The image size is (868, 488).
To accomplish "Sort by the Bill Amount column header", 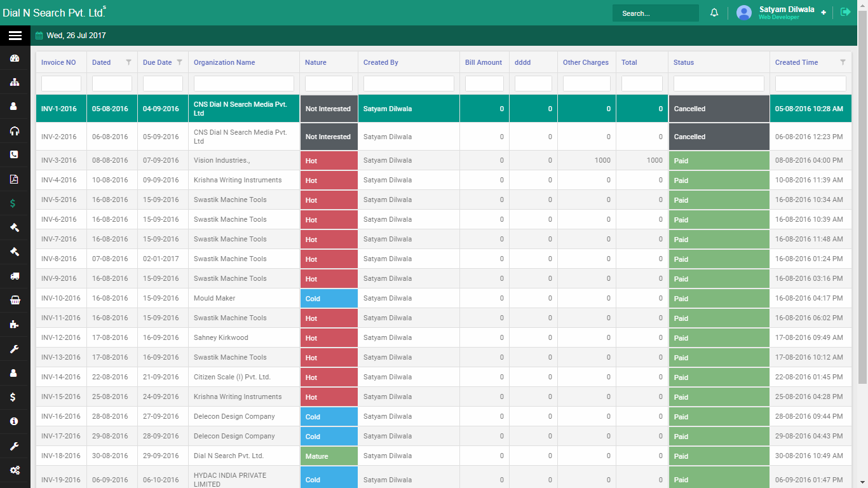I will tap(484, 62).
